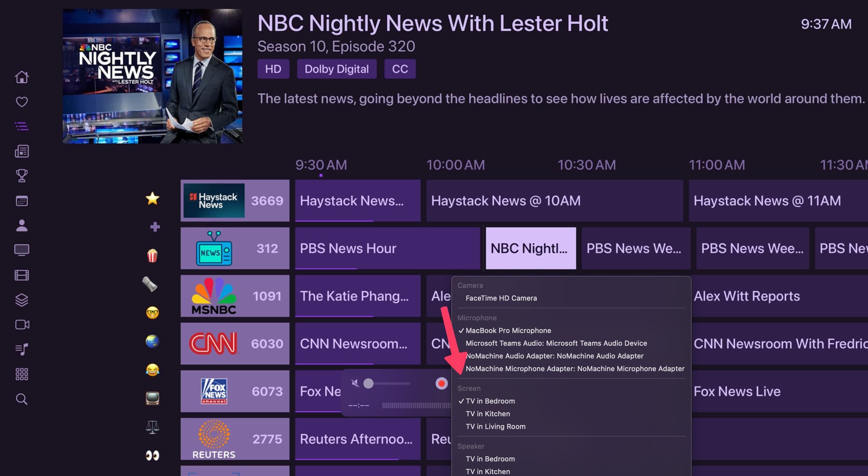Choose NoMachine Microphone Adapter input
The height and width of the screenshot is (476, 868).
[x=575, y=369]
